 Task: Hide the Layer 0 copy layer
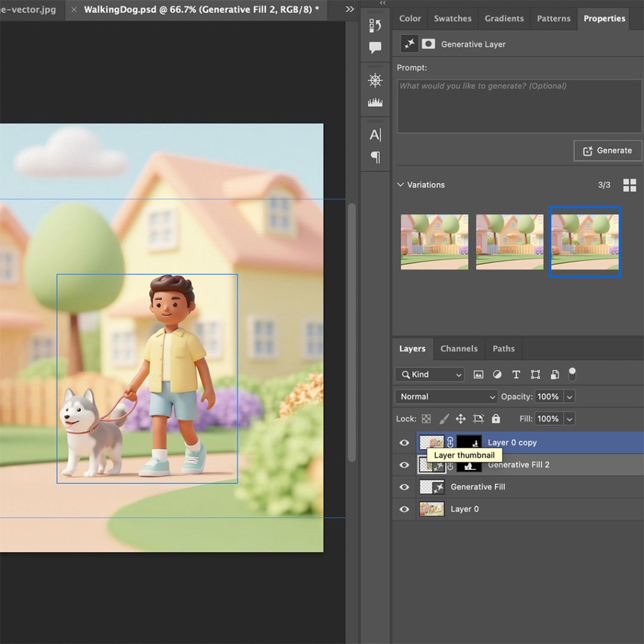pos(404,443)
